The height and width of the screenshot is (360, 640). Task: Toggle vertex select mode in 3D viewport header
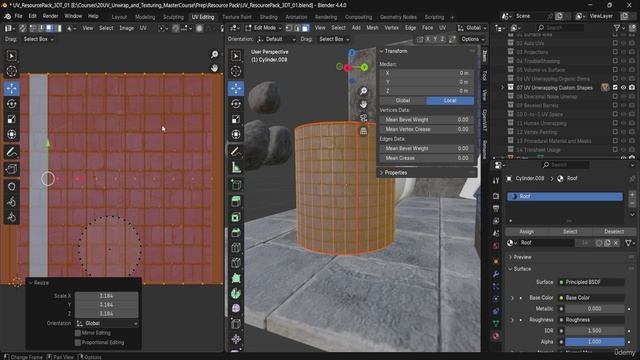pos(289,28)
